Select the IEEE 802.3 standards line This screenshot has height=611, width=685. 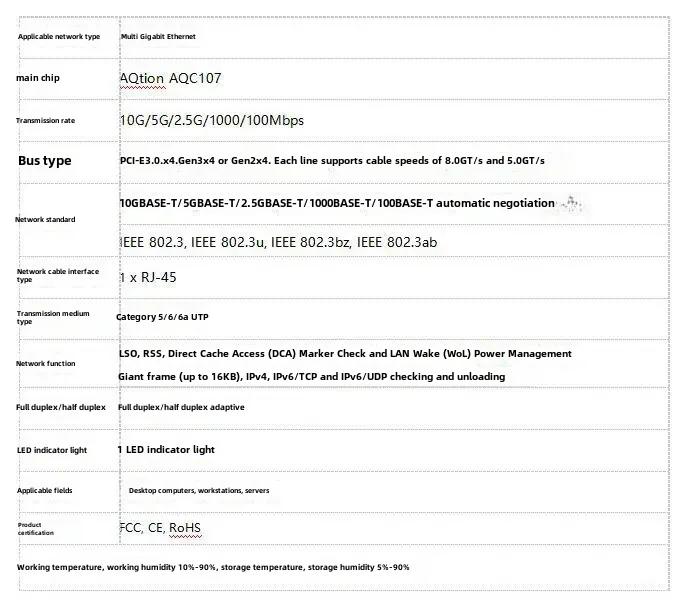pos(278,242)
